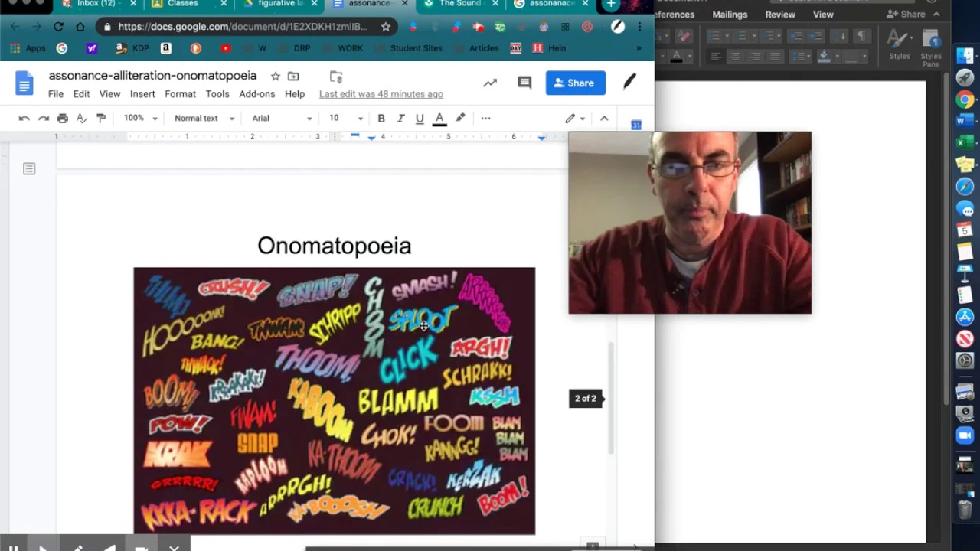Viewport: 980px width, 551px height.
Task: Open the Arial font dropdown
Action: tap(282, 118)
